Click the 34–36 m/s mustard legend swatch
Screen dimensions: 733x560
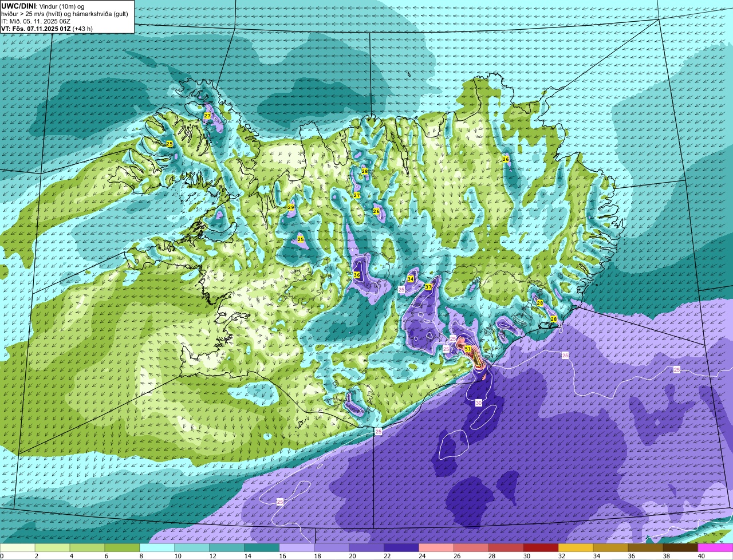coord(611,548)
